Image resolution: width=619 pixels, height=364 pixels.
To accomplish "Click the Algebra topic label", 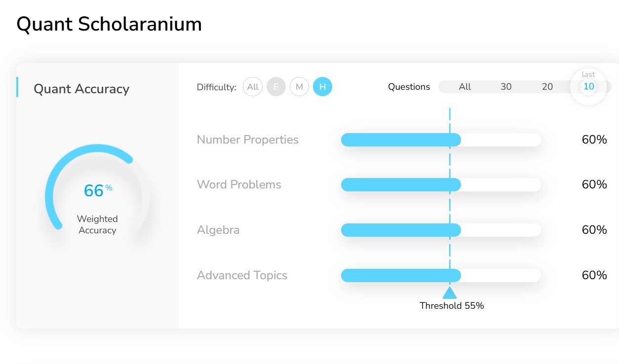I will [x=218, y=230].
